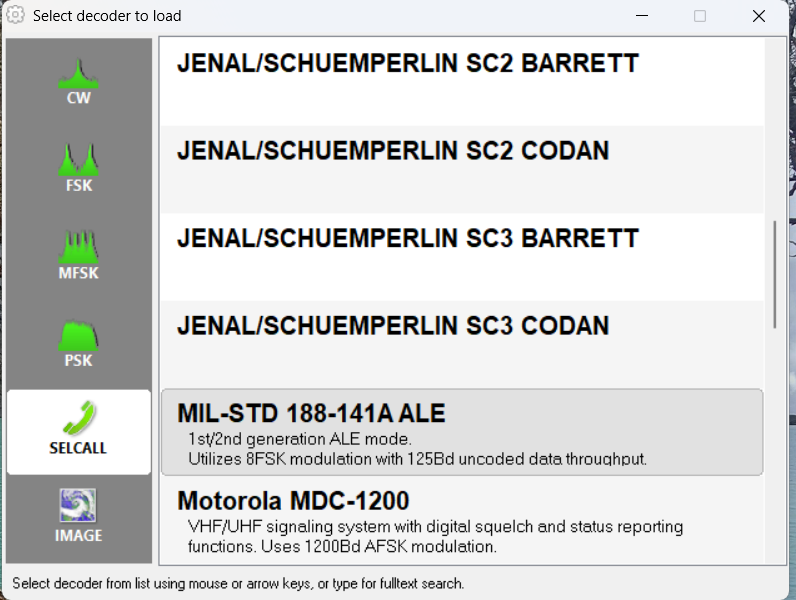Image resolution: width=796 pixels, height=600 pixels.
Task: Click the MFSK label in sidebar
Action: (78, 273)
